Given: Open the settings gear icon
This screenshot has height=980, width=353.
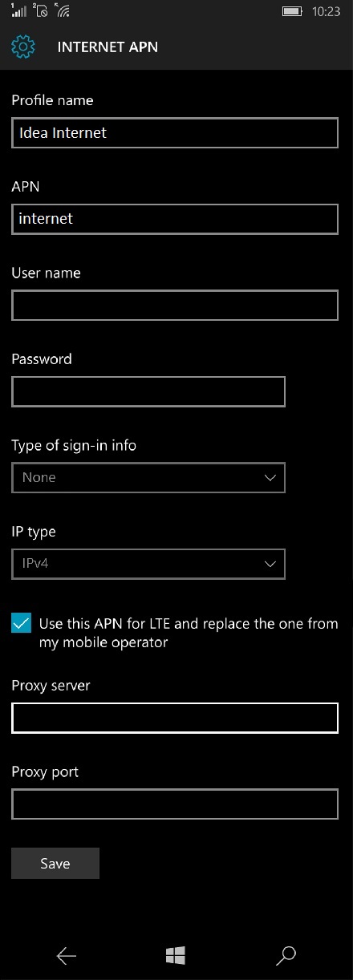Looking at the screenshot, I should pyautogui.click(x=23, y=47).
